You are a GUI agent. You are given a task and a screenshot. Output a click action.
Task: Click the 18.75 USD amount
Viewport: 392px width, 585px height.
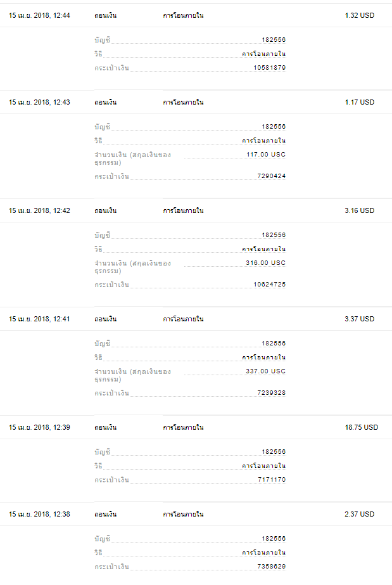tap(362, 427)
